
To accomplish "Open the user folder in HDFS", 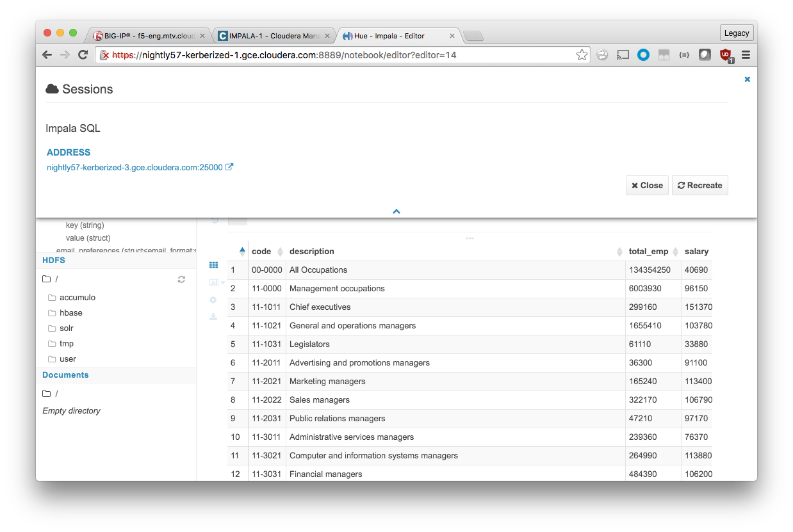I will pos(67,359).
